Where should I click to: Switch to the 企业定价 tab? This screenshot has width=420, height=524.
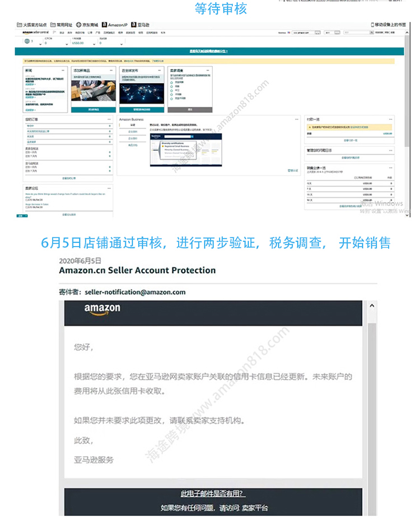click(133, 138)
